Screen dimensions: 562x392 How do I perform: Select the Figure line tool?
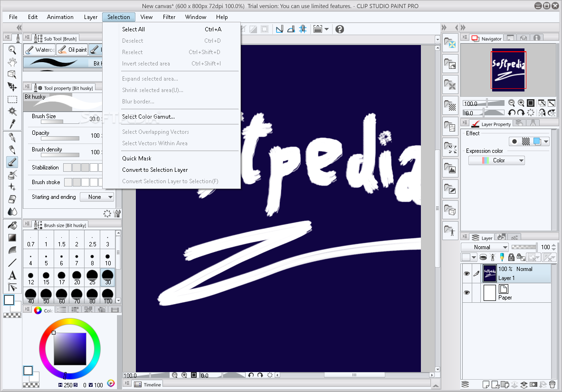12,263
